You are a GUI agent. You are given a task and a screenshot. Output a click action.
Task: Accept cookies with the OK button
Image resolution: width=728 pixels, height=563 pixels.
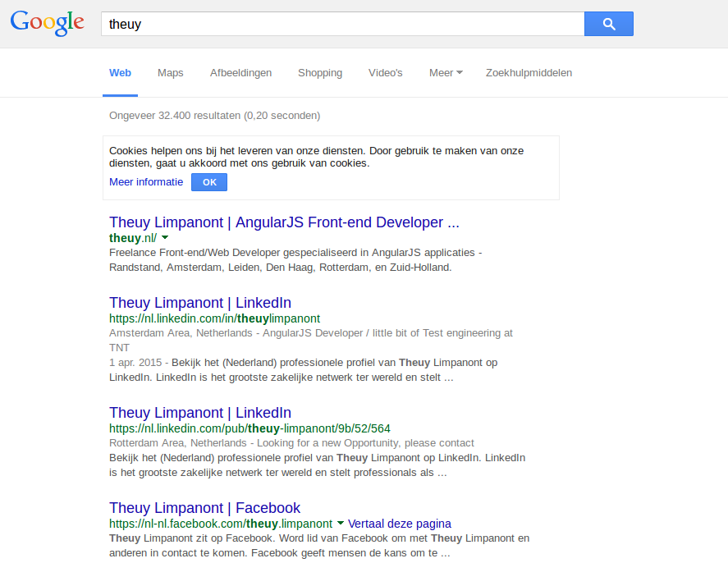(209, 182)
